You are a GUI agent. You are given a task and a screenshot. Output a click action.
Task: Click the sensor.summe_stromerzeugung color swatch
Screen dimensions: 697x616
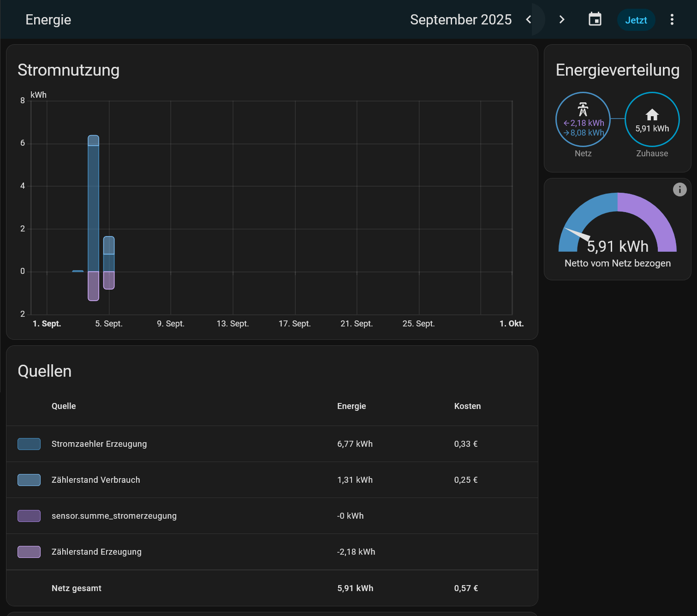[x=29, y=516]
